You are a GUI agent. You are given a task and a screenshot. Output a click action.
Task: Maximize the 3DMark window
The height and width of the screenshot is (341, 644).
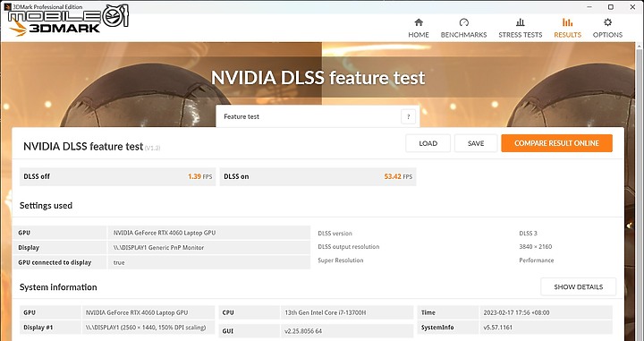pyautogui.click(x=611, y=7)
